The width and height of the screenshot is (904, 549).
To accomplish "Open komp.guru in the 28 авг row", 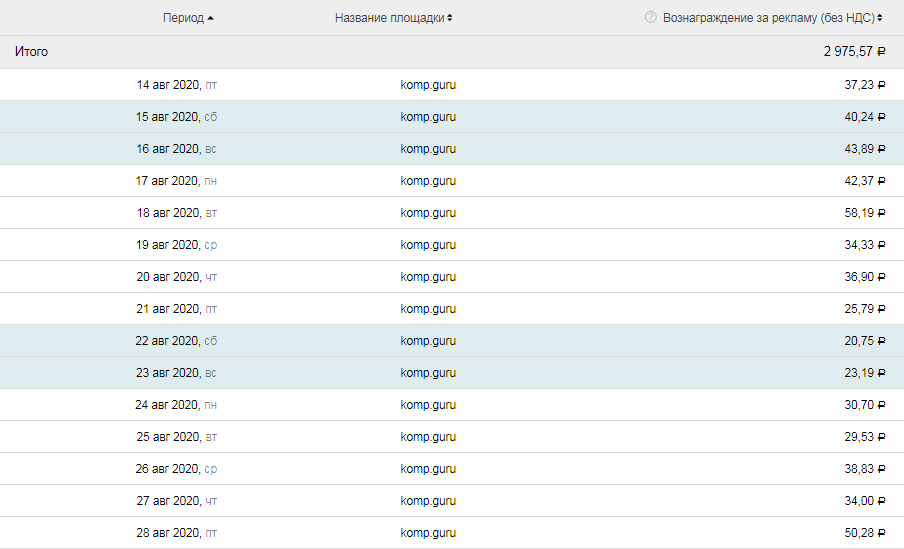I will pos(428,533).
